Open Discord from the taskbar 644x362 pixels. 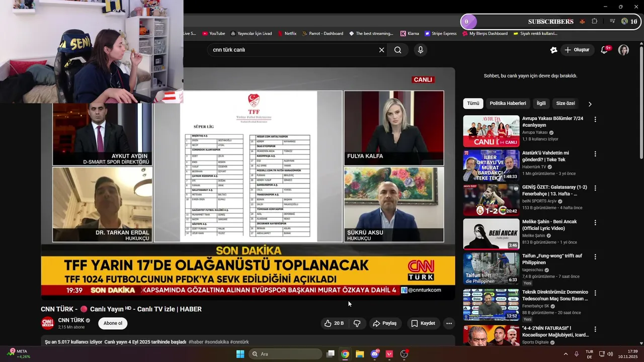375,354
